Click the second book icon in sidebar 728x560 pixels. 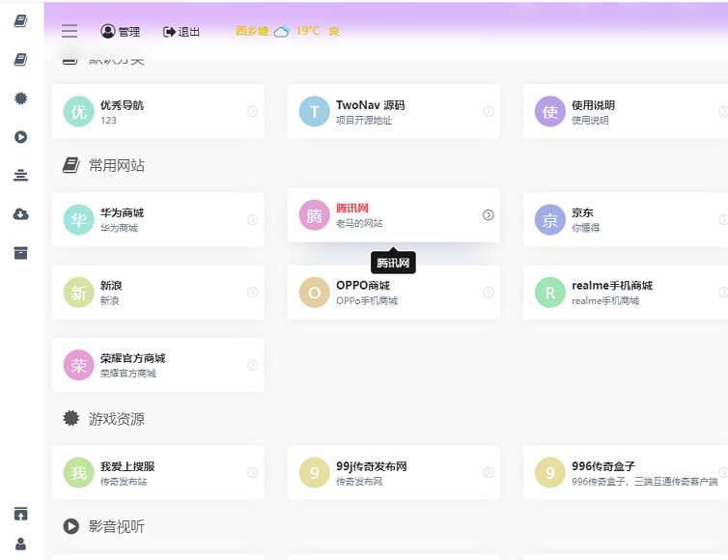pos(21,60)
